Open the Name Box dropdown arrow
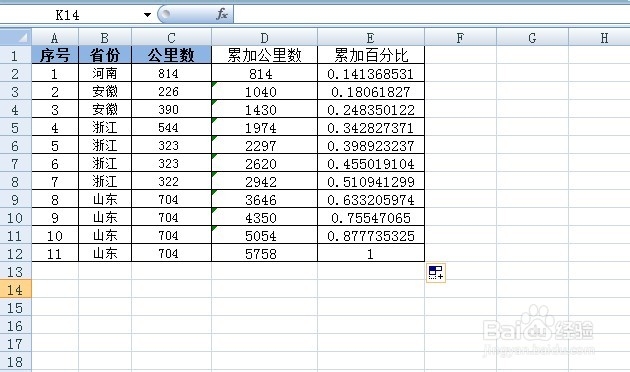Image resolution: width=630 pixels, height=372 pixels. coord(147,15)
